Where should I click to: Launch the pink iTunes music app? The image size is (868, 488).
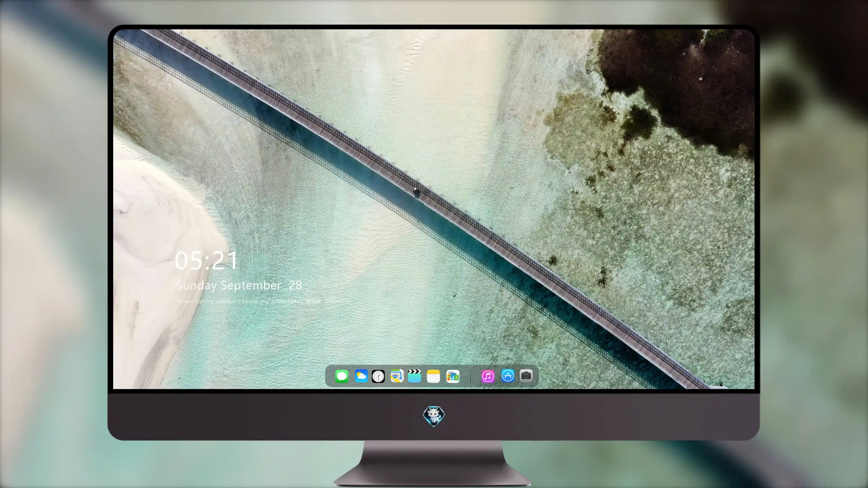pos(488,376)
